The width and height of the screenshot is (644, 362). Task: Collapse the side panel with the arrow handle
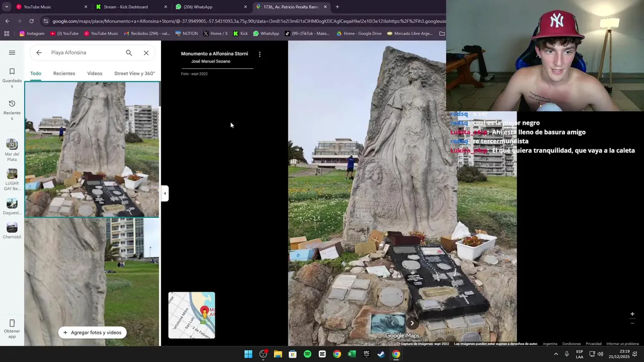pyautogui.click(x=165, y=193)
